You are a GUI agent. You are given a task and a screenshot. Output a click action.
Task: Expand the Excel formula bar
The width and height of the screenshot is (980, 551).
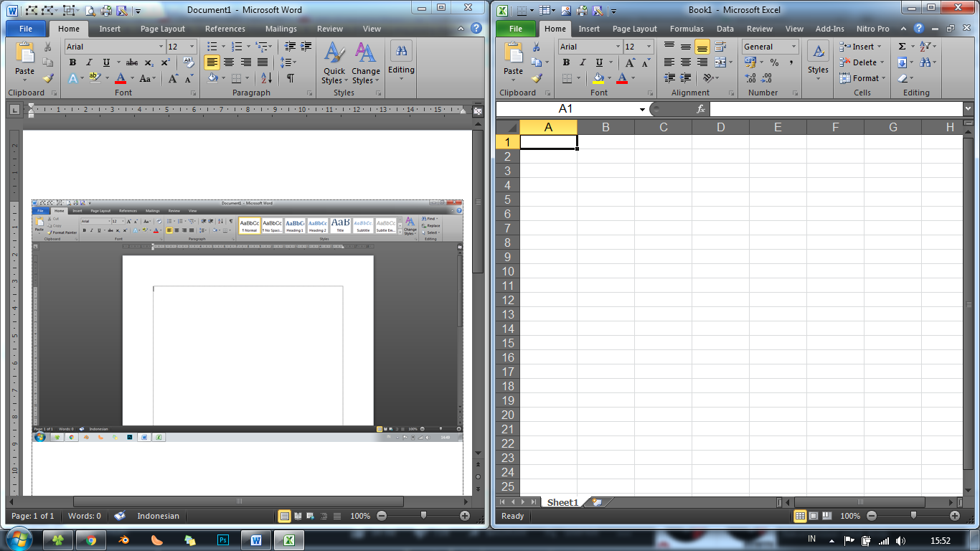[x=968, y=109]
